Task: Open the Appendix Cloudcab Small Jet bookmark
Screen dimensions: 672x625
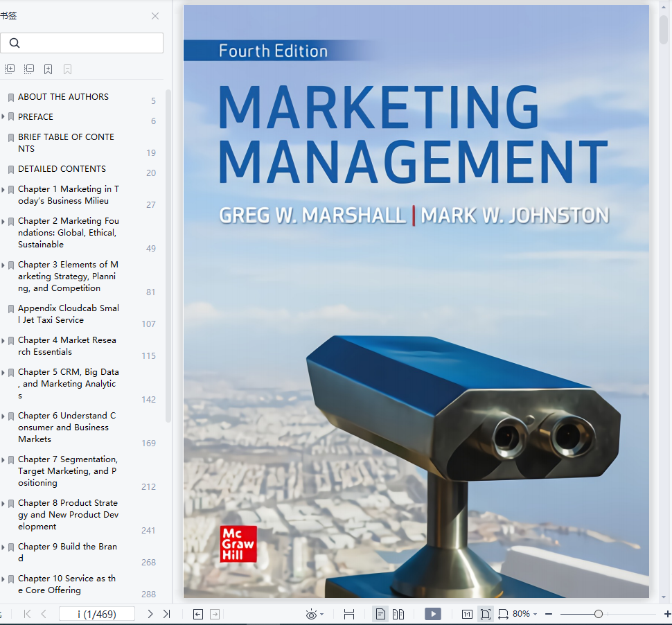Action: [69, 314]
